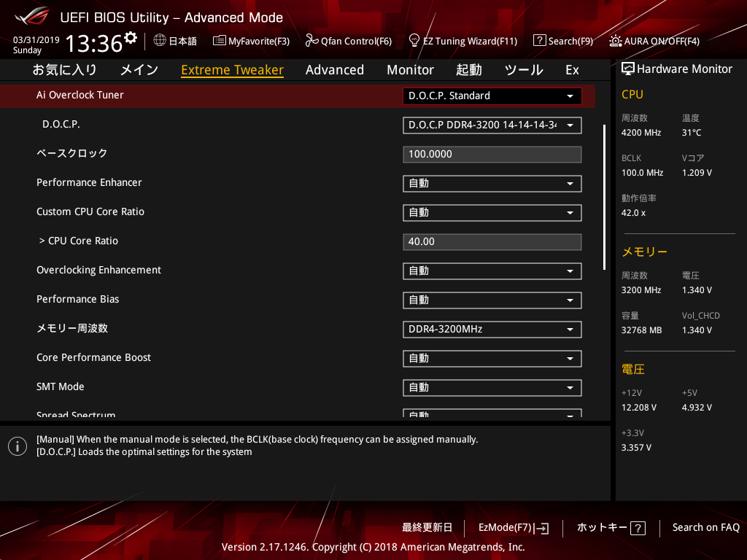Screen dimensions: 747x560
Task: Click the info icon beside help text
Action: [x=18, y=446]
